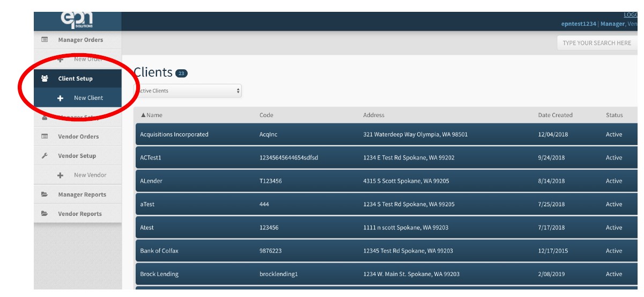
Task: Click the plus icon beside New Vendor
Action: [61, 175]
